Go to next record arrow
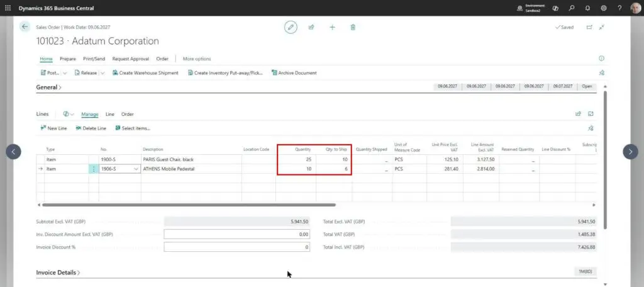This screenshot has height=287, width=644. (x=630, y=152)
